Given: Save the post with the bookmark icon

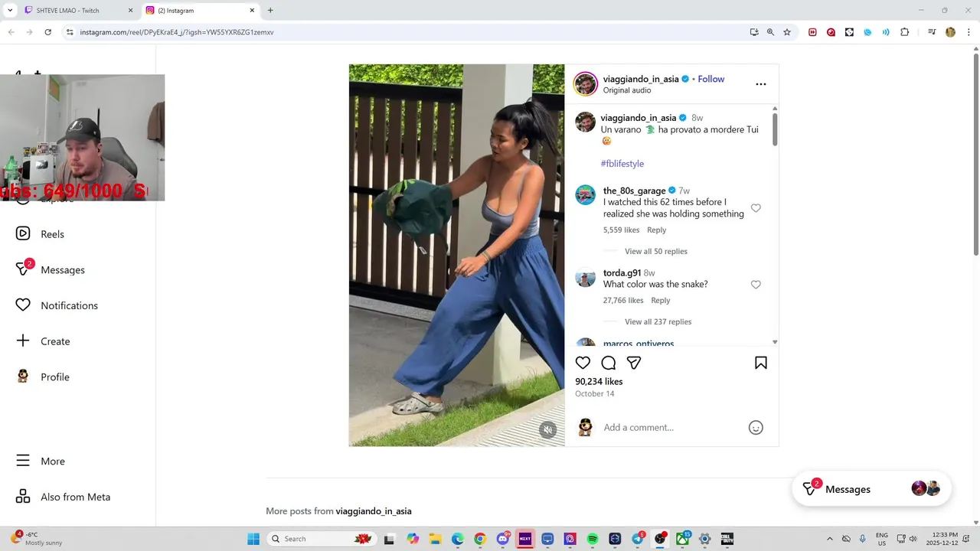Looking at the screenshot, I should click(761, 363).
